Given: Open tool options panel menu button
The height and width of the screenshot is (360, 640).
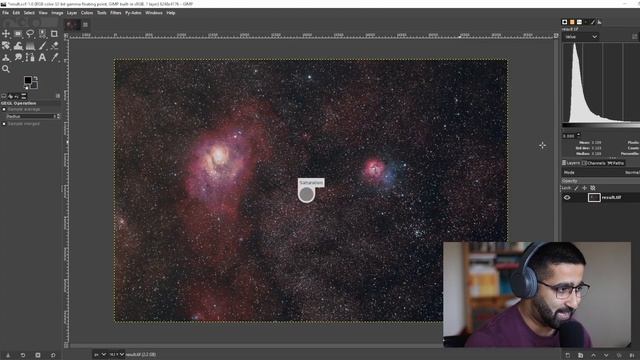Looking at the screenshot, I should [58, 96].
